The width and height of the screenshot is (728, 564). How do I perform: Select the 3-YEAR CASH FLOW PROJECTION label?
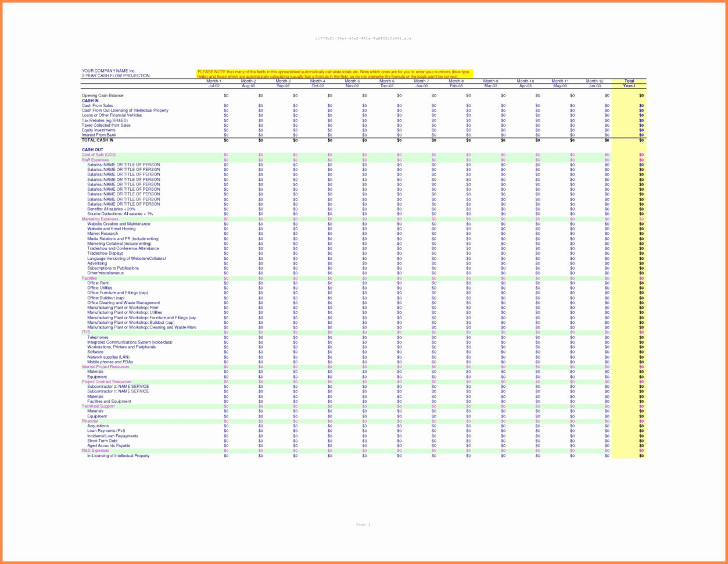(x=114, y=76)
